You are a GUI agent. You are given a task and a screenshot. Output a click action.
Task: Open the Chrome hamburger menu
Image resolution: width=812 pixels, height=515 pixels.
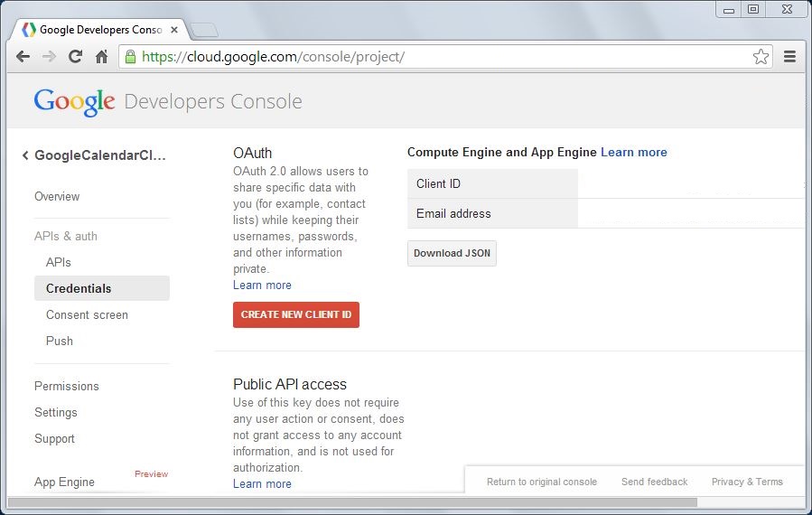point(789,57)
